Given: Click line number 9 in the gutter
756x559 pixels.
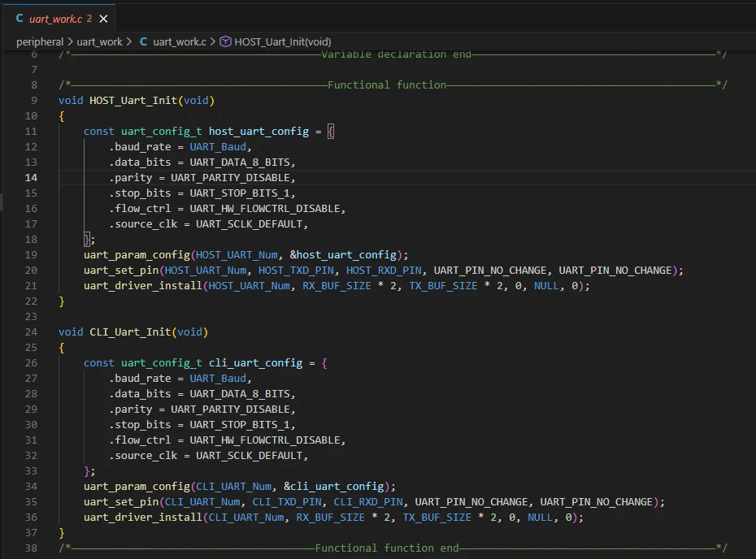Looking at the screenshot, I should [x=33, y=100].
